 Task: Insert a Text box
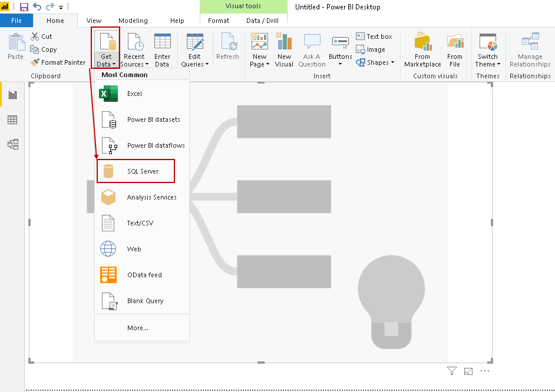pyautogui.click(x=374, y=36)
